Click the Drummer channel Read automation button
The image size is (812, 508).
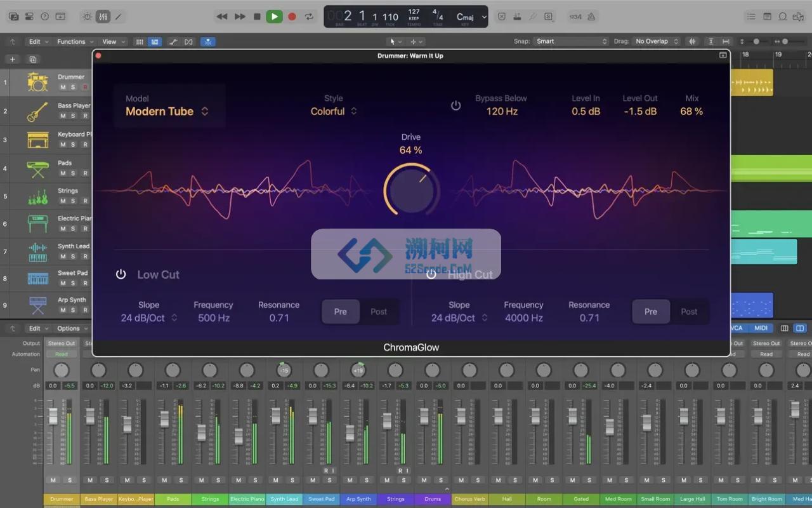[62, 354]
